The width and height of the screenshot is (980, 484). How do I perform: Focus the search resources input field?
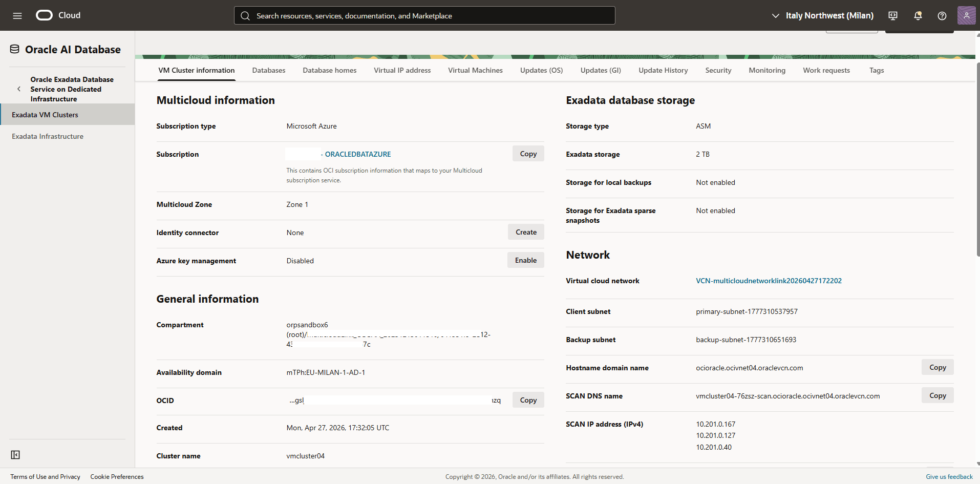[x=424, y=15]
